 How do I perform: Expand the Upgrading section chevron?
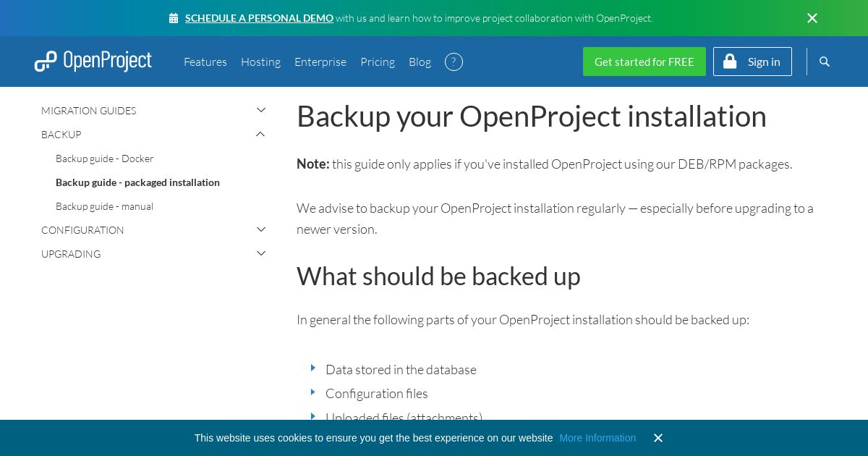pyautogui.click(x=261, y=253)
